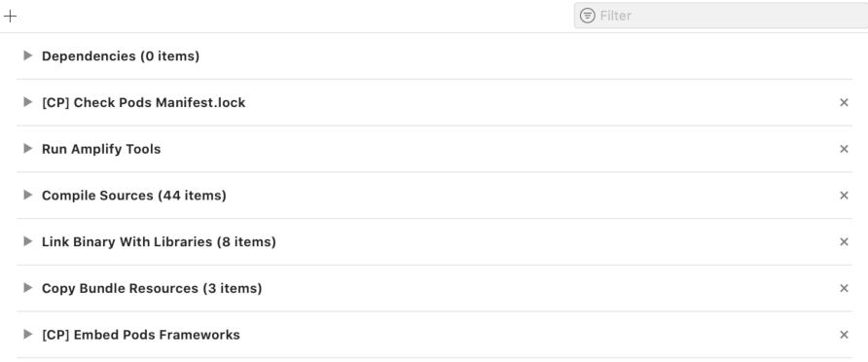This screenshot has width=868, height=362.
Task: Click the filter icon in search field
Action: click(x=588, y=16)
